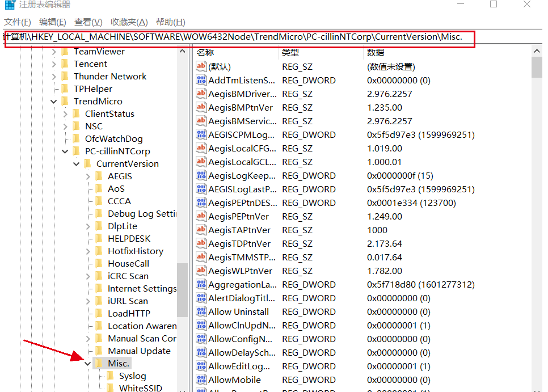Open the 收藏夹(A) menu
The width and height of the screenshot is (548, 392).
point(129,22)
